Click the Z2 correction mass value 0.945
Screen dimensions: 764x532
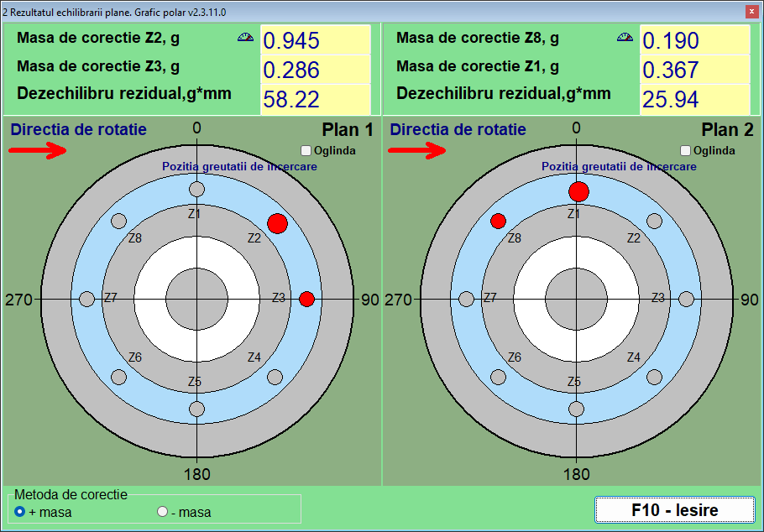tap(315, 40)
